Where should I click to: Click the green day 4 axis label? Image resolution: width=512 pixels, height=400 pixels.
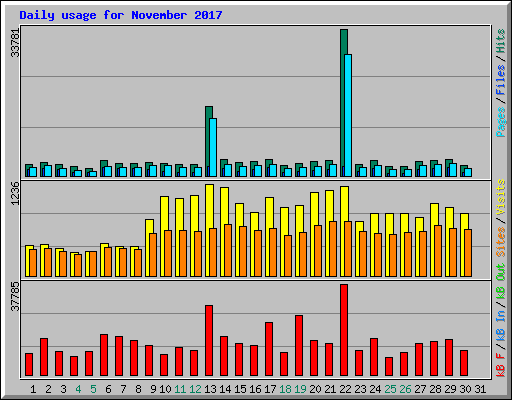[x=78, y=389]
